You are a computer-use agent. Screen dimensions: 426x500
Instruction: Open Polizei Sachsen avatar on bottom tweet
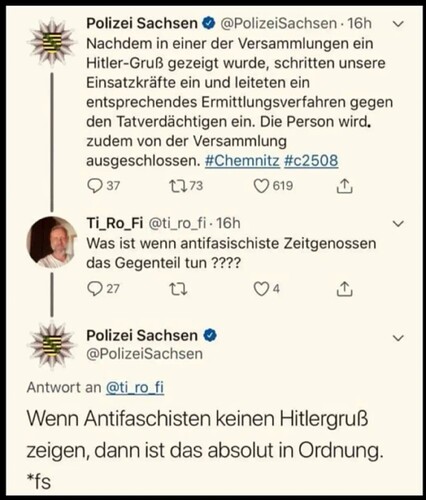(51, 345)
